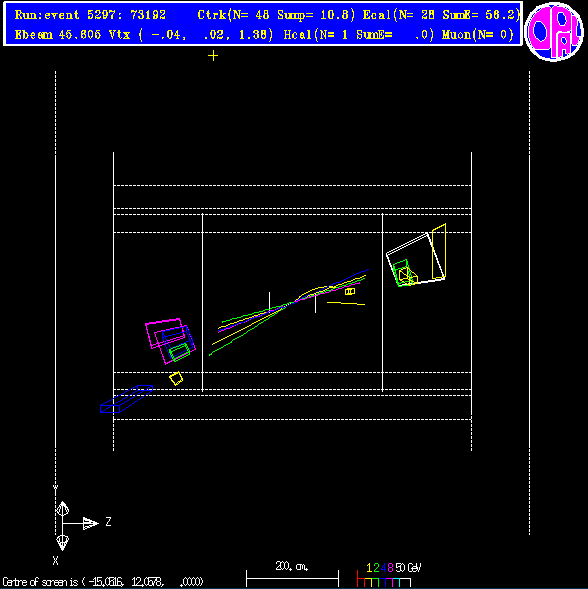
Task: Click the Centre of screen coordinates text
Action: pos(103,582)
